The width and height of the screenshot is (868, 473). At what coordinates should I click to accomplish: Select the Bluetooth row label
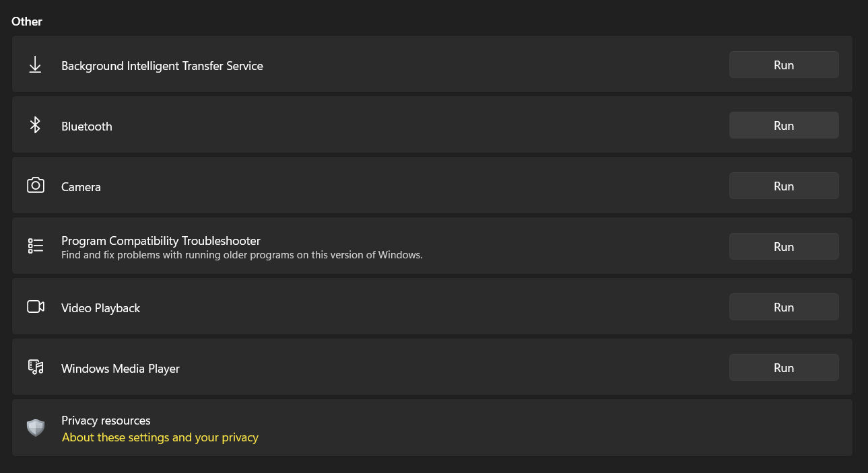click(x=87, y=126)
